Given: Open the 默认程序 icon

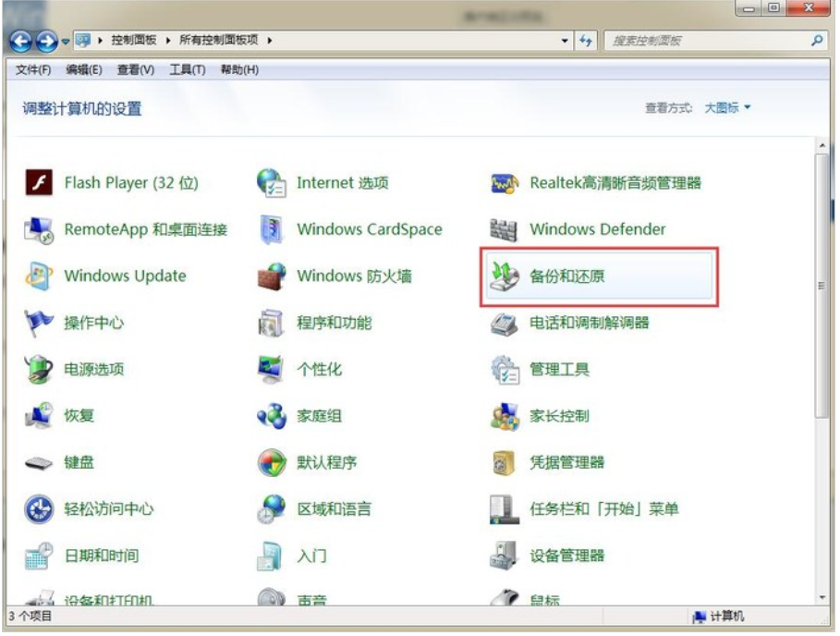Looking at the screenshot, I should tap(272, 463).
